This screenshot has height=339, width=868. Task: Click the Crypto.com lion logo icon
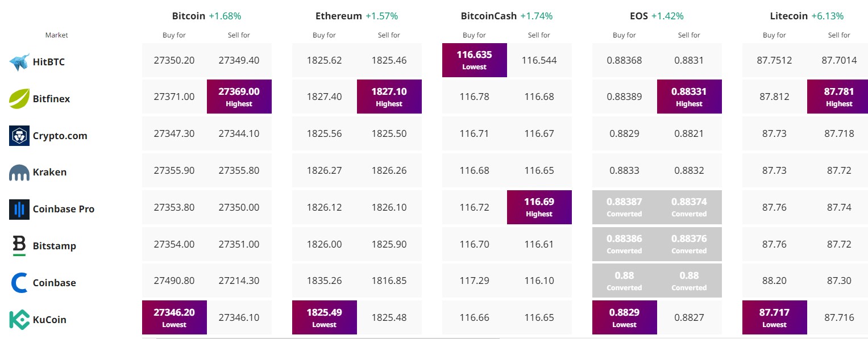[19, 136]
